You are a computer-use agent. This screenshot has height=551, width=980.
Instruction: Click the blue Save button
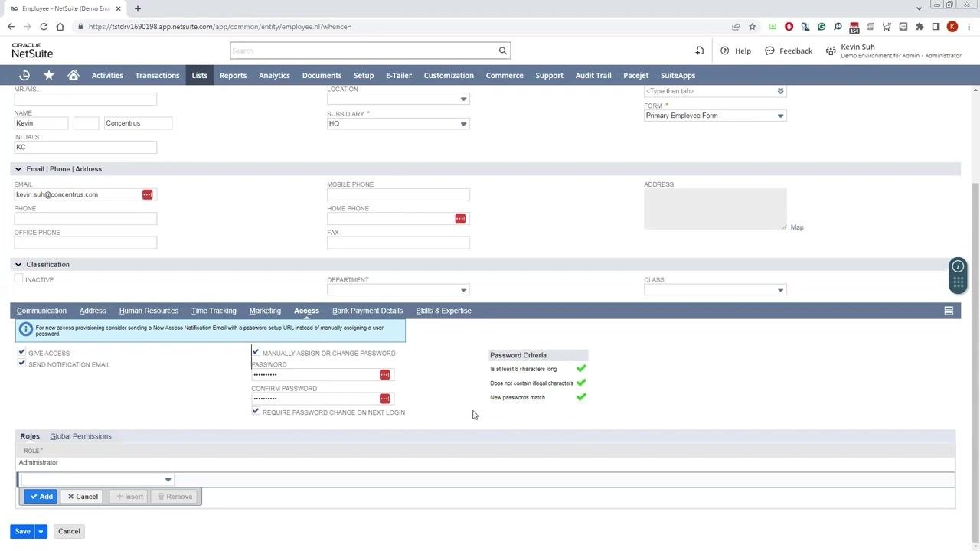(x=22, y=531)
